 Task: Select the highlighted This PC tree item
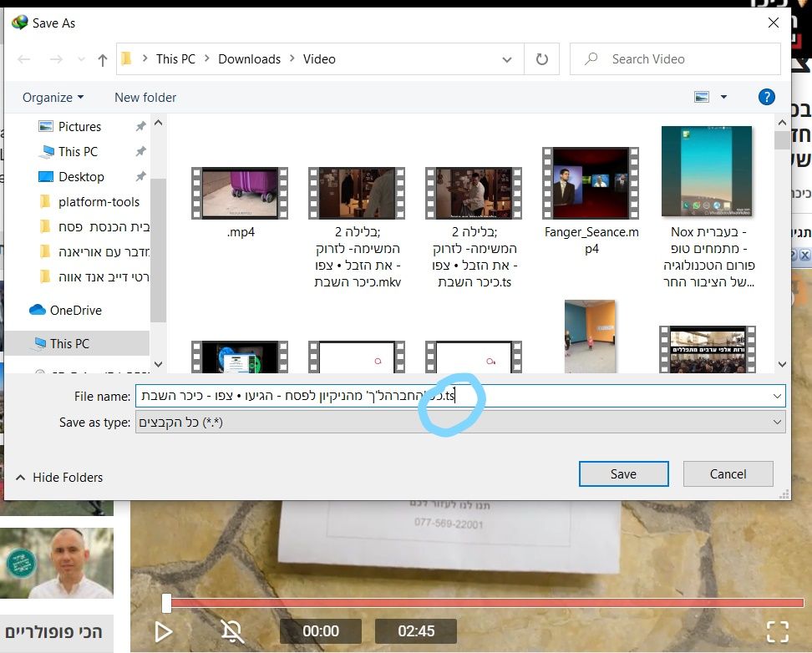(77, 343)
